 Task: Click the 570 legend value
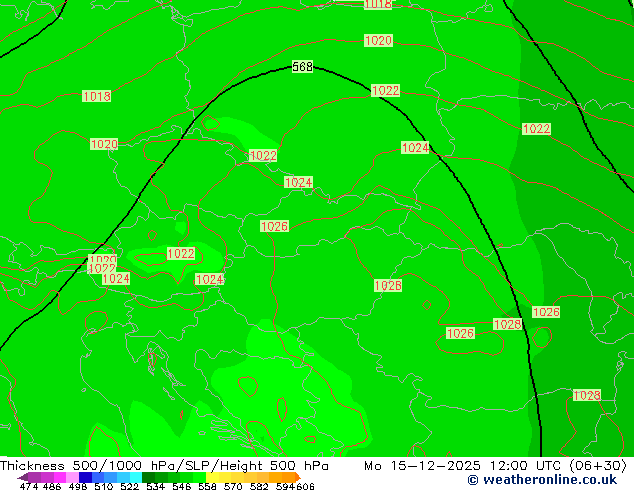[x=233, y=486]
